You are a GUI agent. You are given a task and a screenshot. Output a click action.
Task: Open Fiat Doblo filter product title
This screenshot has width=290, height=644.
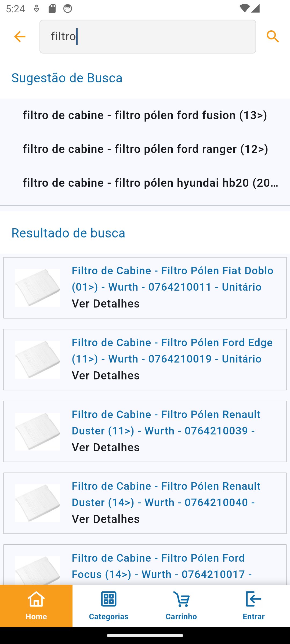pyautogui.click(x=172, y=279)
